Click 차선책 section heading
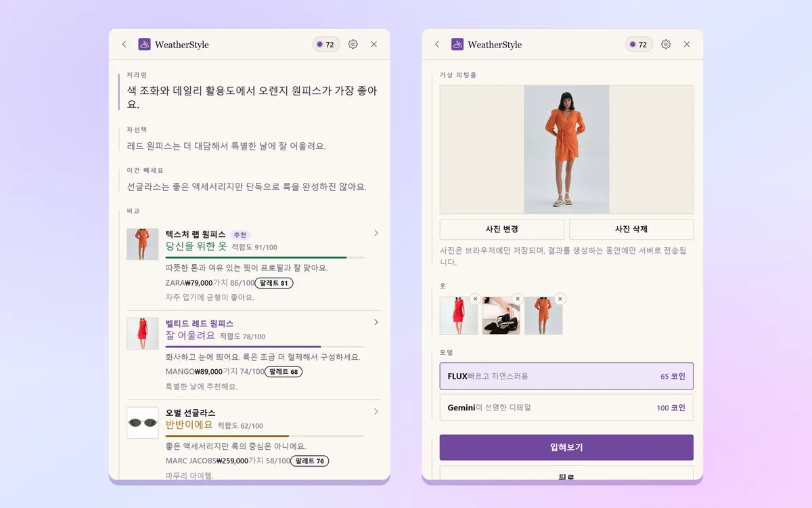 (136, 129)
